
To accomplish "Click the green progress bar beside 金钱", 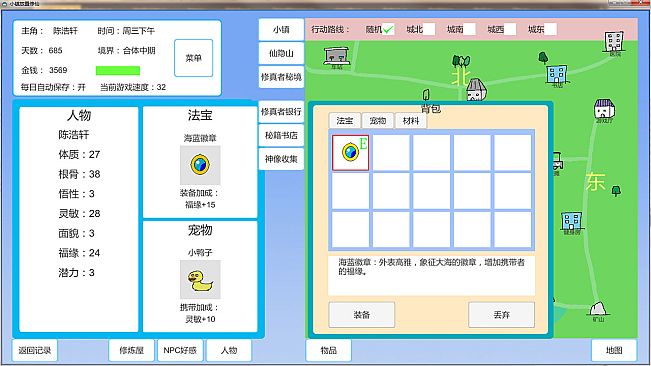I will coord(118,71).
